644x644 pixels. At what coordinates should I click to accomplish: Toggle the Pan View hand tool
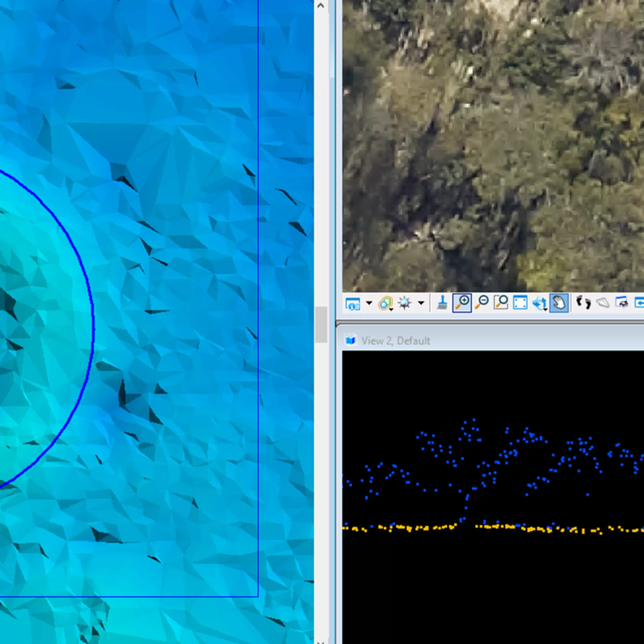tap(559, 303)
